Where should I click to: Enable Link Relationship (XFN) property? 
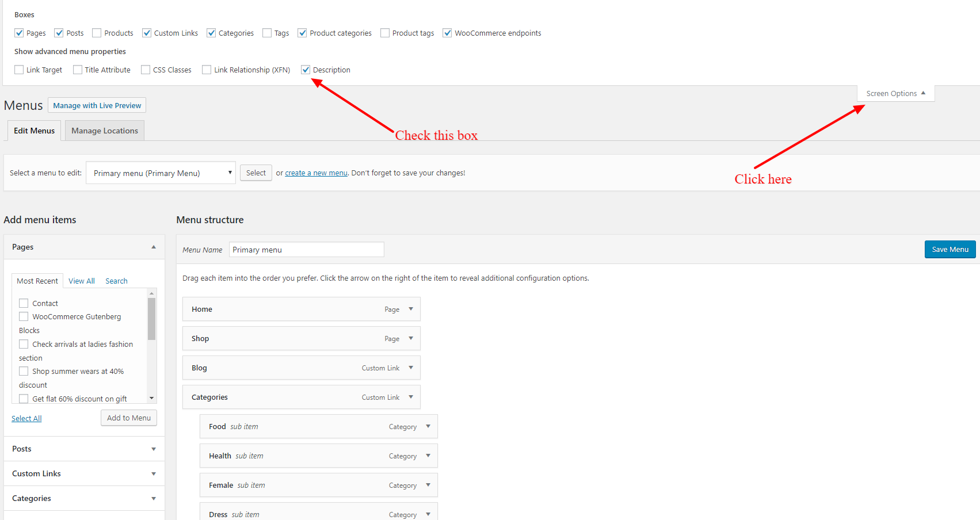(x=207, y=70)
